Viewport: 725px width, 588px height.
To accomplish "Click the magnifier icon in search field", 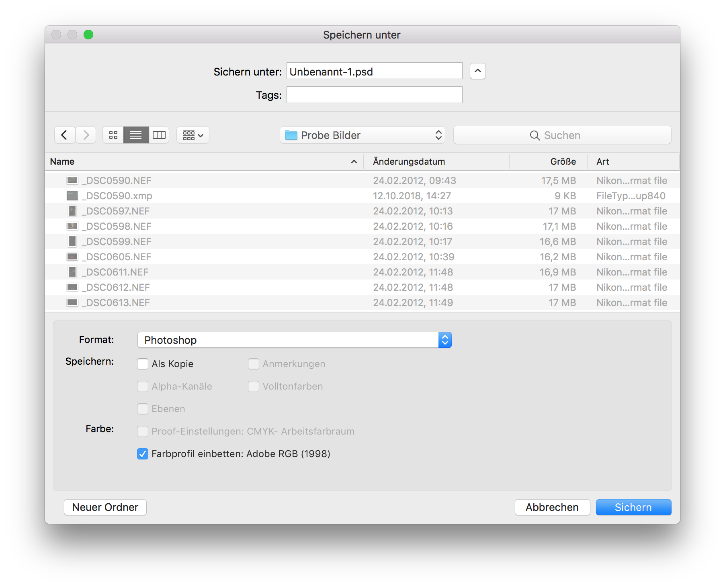I will point(535,135).
